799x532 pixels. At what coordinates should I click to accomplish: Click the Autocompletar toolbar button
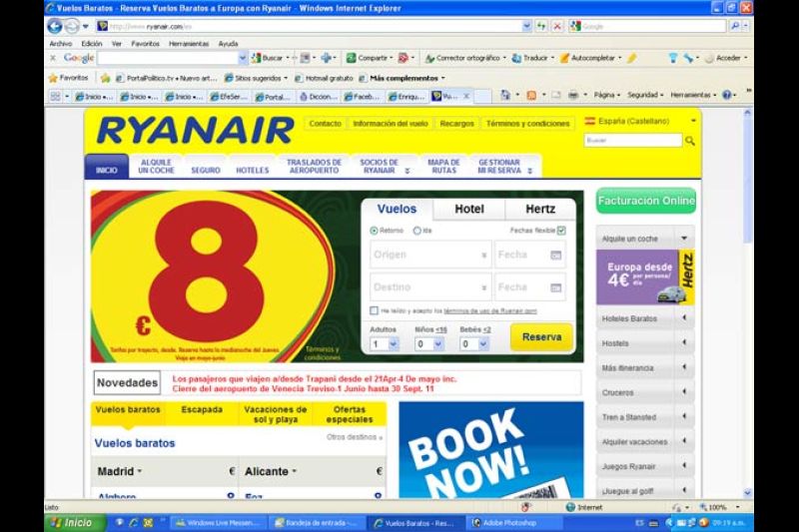[x=589, y=58]
